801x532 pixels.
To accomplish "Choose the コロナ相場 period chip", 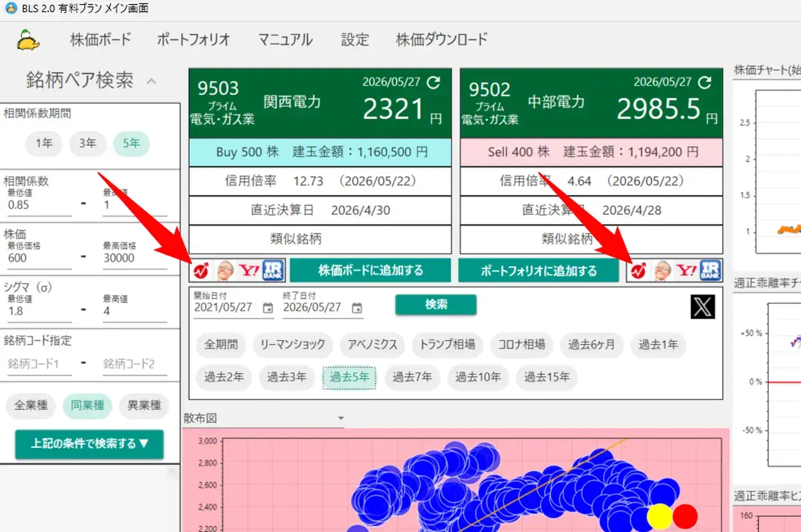I will pyautogui.click(x=521, y=344).
